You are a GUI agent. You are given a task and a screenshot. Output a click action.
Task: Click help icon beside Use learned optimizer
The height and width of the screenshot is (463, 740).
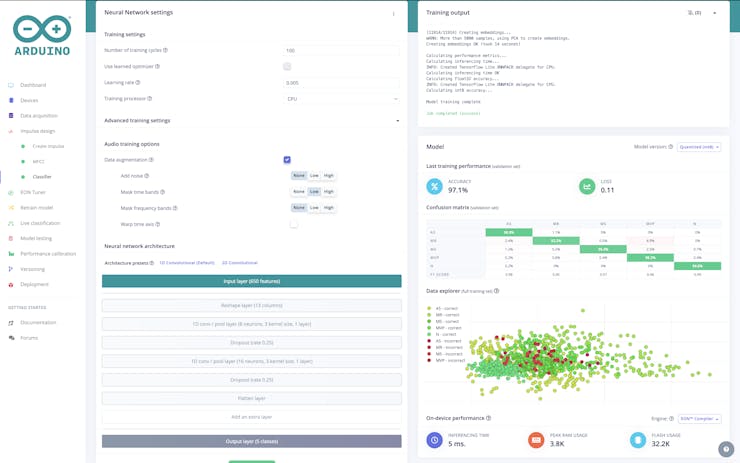click(x=157, y=67)
